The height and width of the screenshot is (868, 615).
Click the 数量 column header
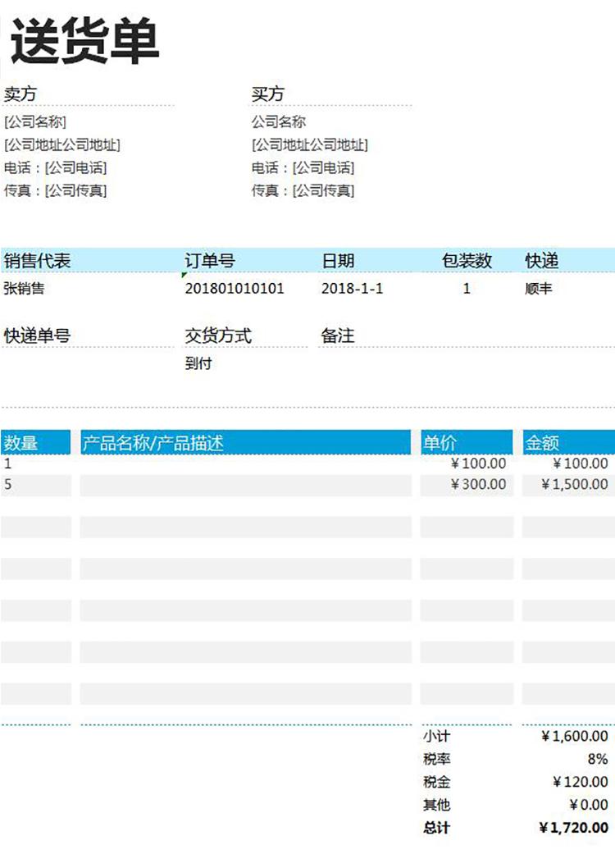35,442
